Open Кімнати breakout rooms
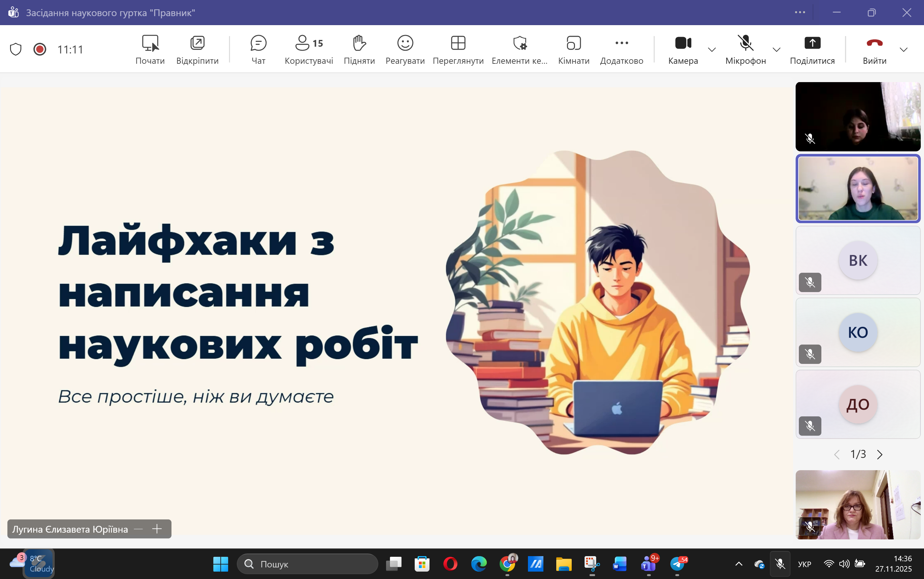Viewport: 924px width, 579px height. click(x=574, y=49)
